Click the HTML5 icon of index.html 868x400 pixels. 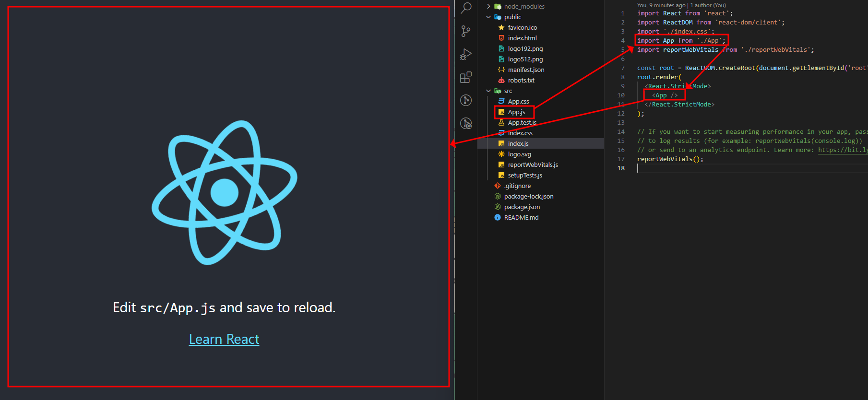[501, 38]
